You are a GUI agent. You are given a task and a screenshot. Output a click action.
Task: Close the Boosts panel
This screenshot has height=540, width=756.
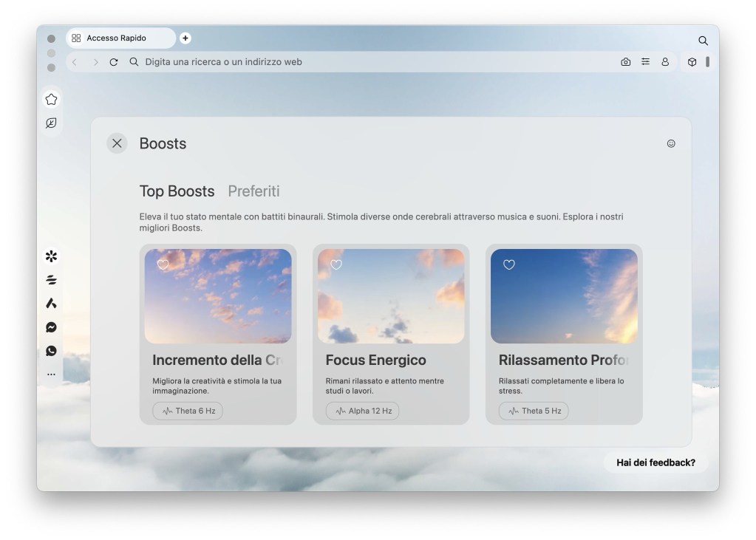(117, 143)
